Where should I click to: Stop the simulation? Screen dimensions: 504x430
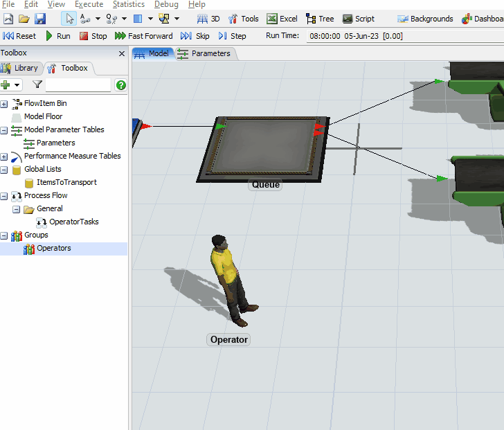(93, 36)
